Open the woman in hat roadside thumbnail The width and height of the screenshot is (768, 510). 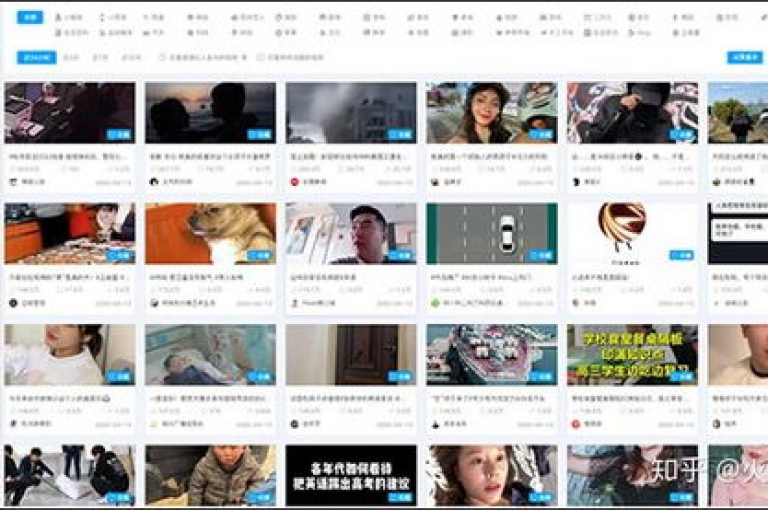tap(492, 113)
